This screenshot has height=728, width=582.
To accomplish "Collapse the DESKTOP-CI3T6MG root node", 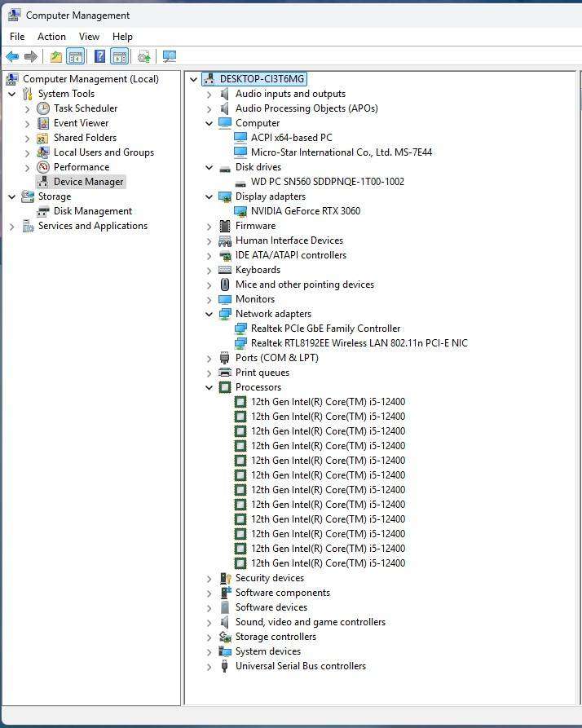I will (x=193, y=79).
